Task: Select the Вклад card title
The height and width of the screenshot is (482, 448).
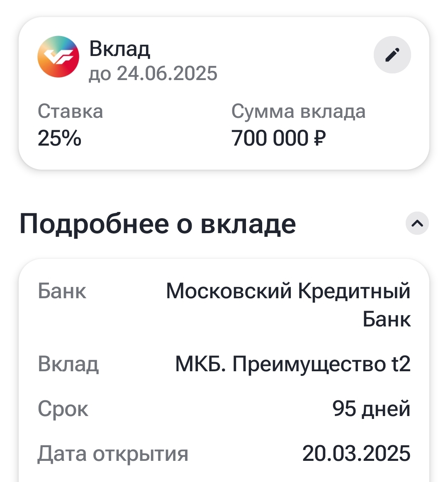Action: [119, 49]
